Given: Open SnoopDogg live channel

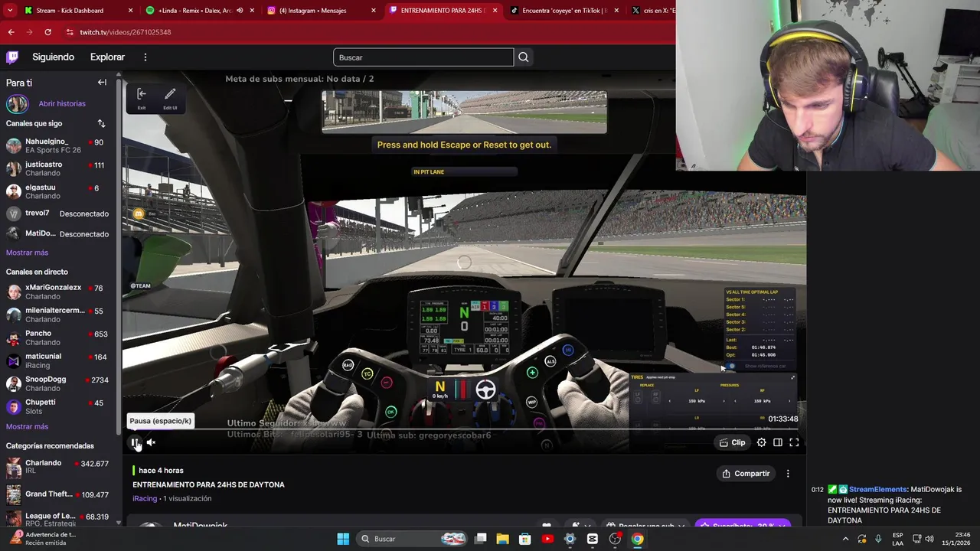Looking at the screenshot, I should [x=60, y=383].
